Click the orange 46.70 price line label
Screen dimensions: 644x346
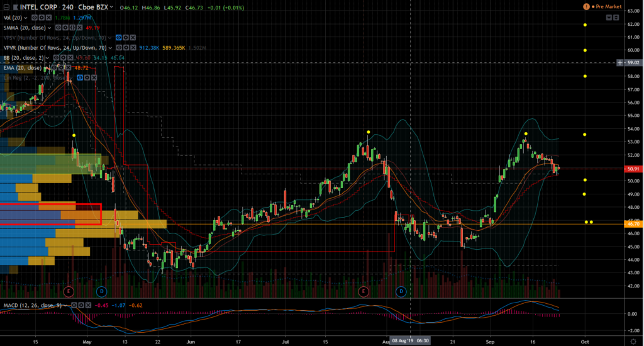tap(631, 223)
